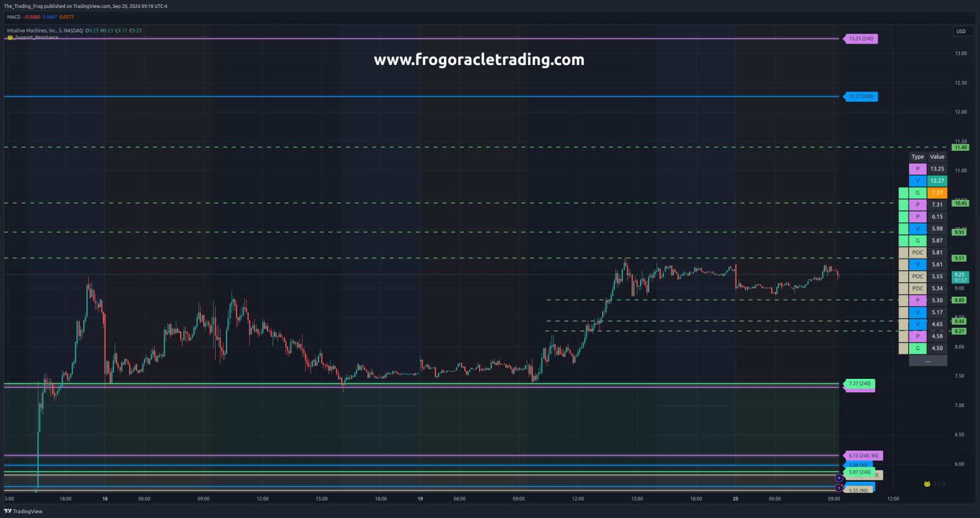Screen dimensions: 980x518
Task: Click the 8.44 green price label on the axis
Action: tap(959, 321)
